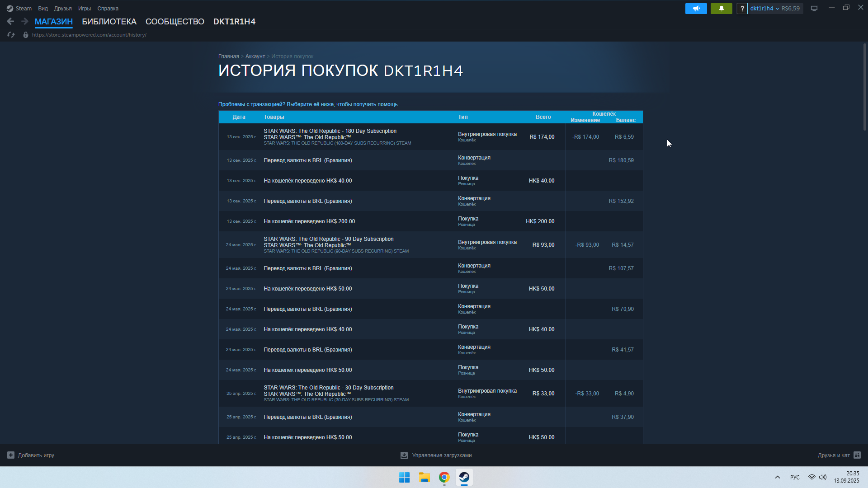868x488 pixels.
Task: Open the Windows Start menu
Action: point(404,477)
